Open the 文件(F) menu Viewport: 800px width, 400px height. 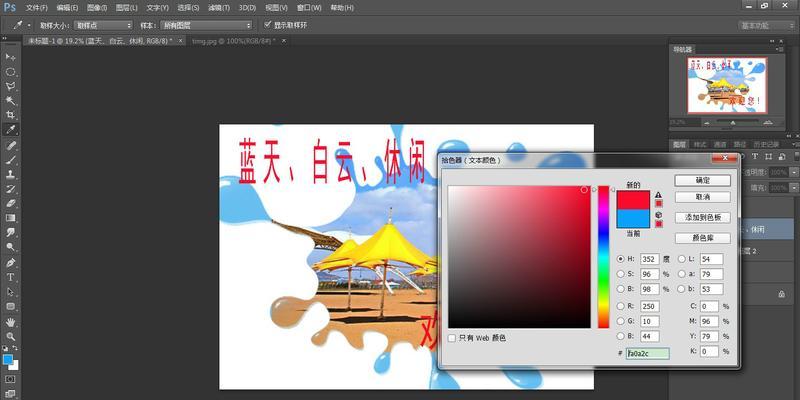37,8
